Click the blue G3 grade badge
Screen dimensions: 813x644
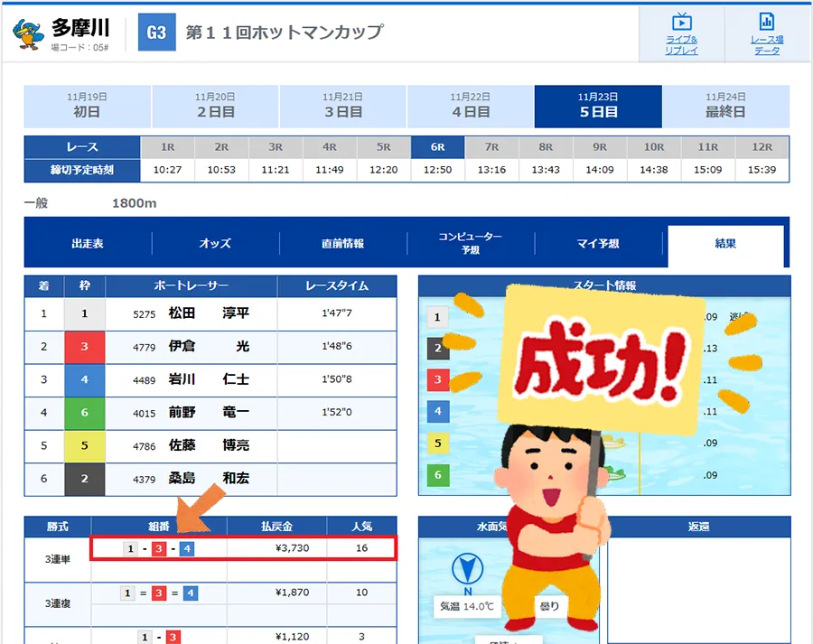[156, 33]
